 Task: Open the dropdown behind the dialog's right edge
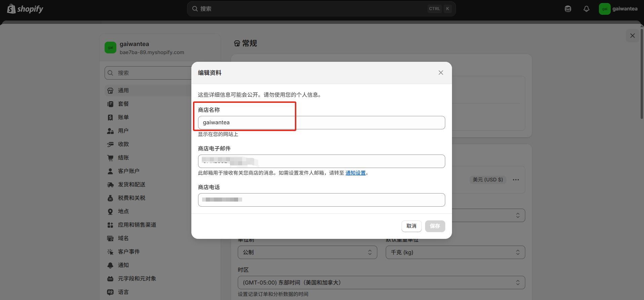click(488, 215)
